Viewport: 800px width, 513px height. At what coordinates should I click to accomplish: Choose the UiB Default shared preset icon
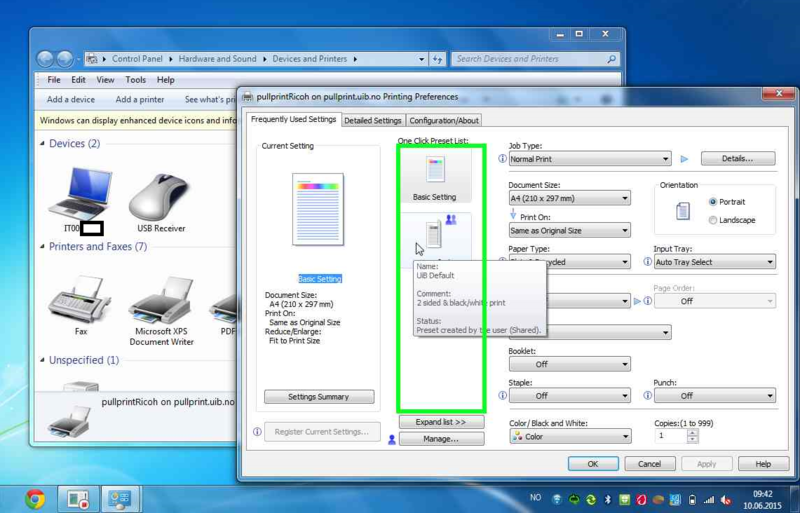click(x=434, y=235)
